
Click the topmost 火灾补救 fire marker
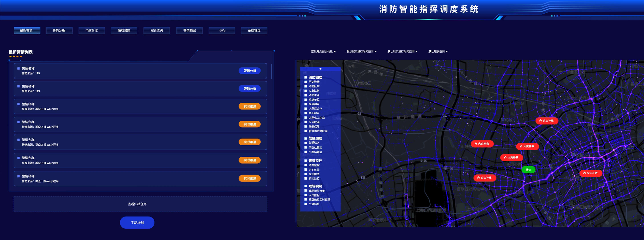(547, 121)
